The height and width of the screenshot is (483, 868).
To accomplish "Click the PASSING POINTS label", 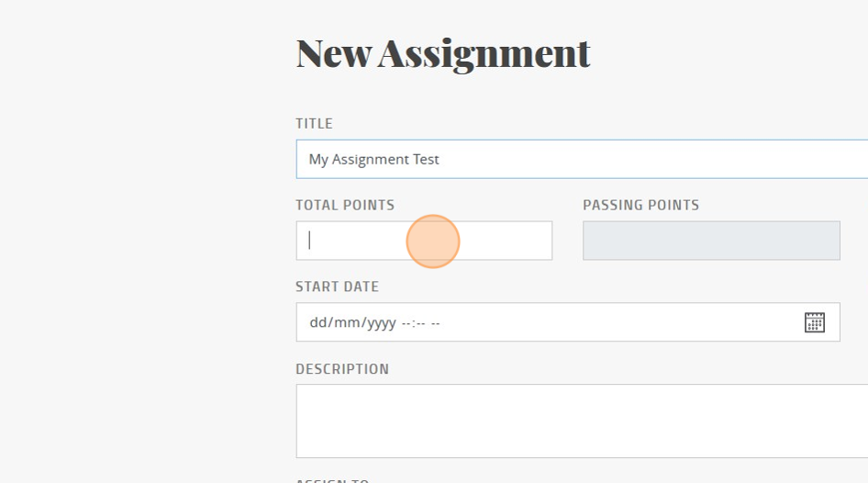I will (x=641, y=205).
